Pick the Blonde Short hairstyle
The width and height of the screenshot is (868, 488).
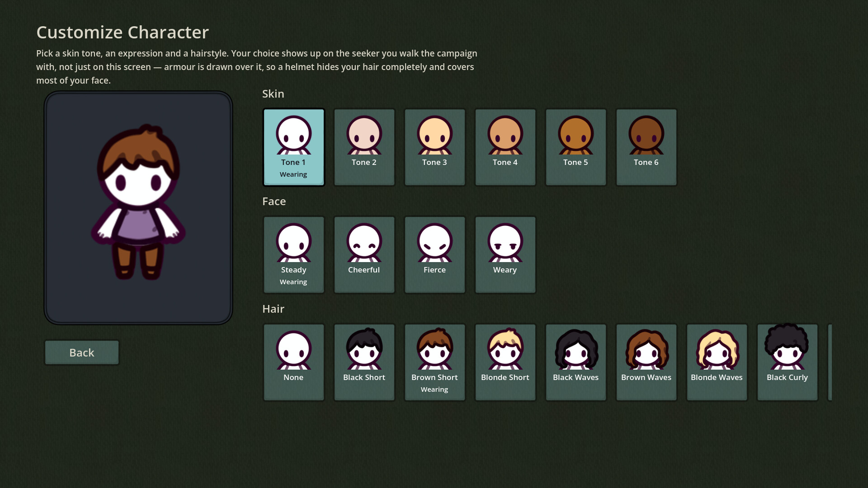(x=505, y=362)
